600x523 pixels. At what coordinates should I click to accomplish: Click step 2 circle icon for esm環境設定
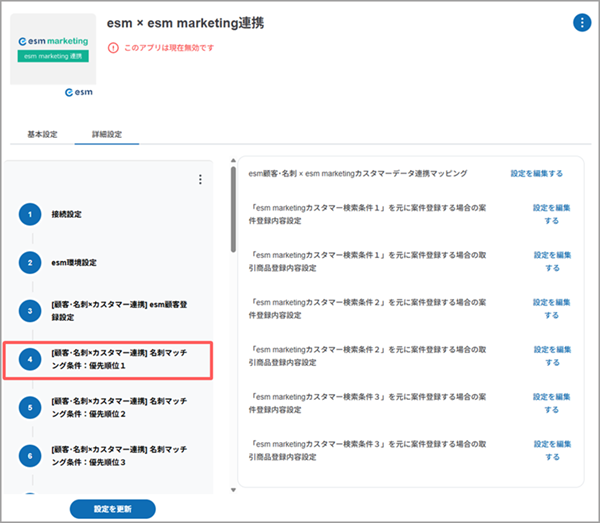(x=30, y=262)
